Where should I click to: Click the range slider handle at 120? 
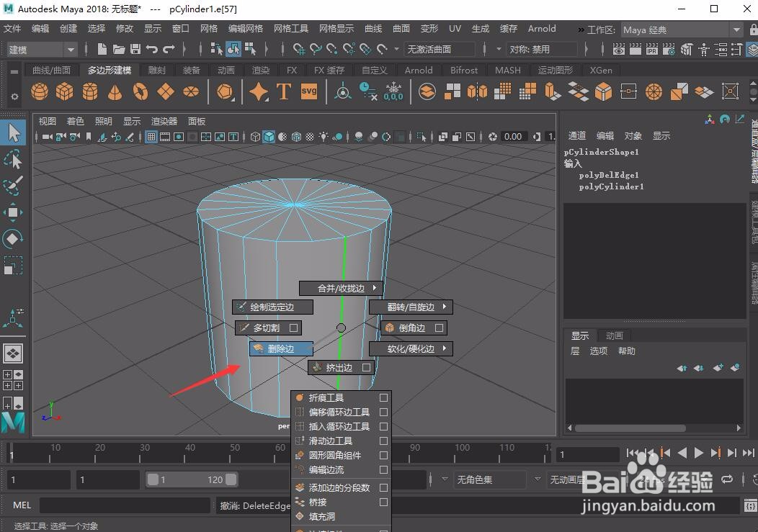coord(231,479)
